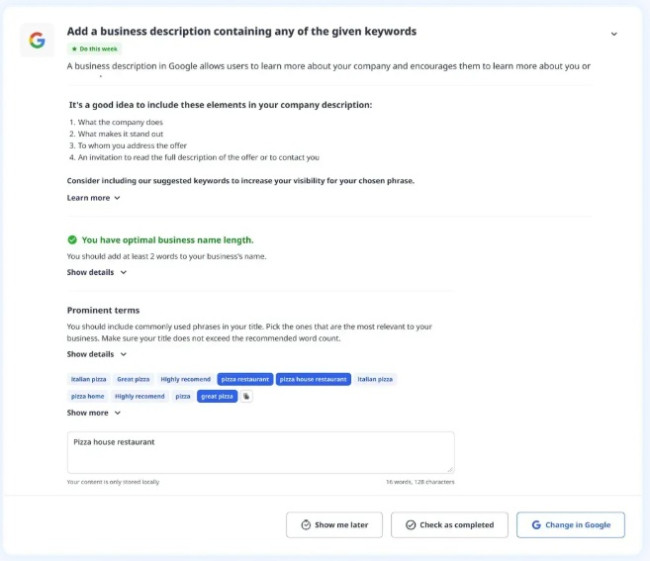Click the "Add a business description" heading
This screenshot has height=561, width=650.
[241, 31]
